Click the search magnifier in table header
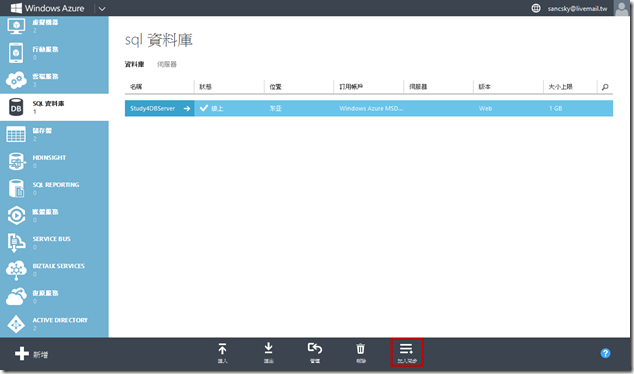The image size is (634, 374). tap(605, 87)
